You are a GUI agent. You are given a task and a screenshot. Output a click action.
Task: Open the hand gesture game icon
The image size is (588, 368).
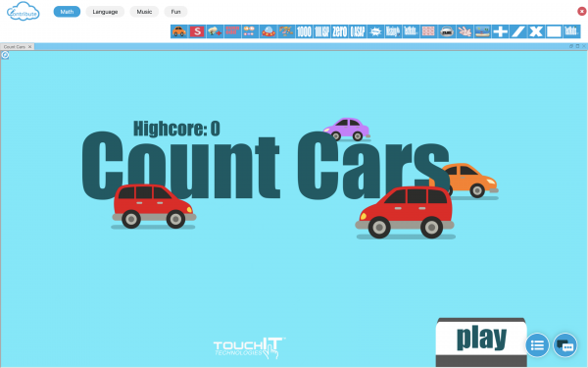pos(465,31)
